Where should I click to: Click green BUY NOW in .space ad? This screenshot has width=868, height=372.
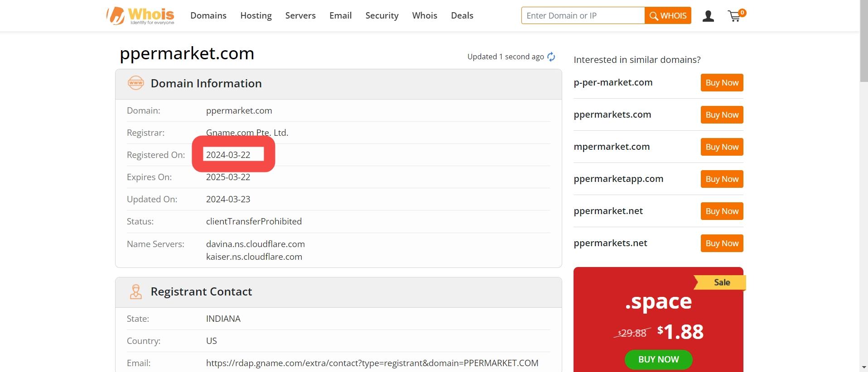(x=658, y=359)
